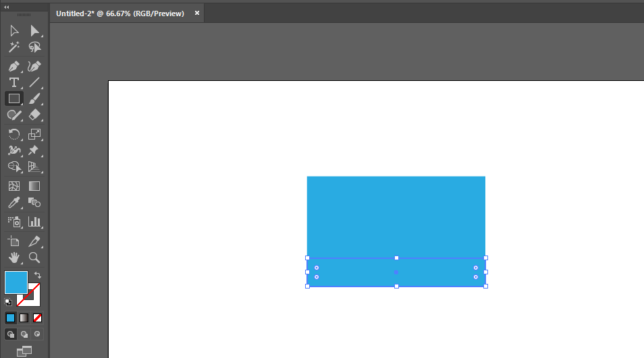Select the Type tool
This screenshot has height=358, width=644.
[14, 82]
